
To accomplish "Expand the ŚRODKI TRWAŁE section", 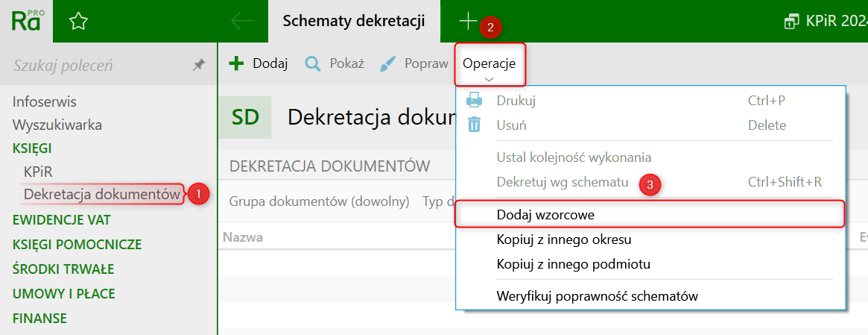I will [x=63, y=269].
